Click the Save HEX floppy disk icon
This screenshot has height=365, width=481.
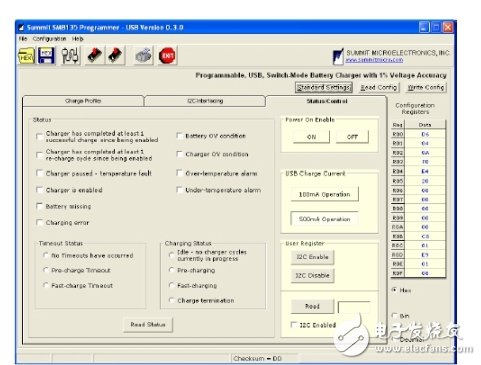pyautogui.click(x=46, y=56)
